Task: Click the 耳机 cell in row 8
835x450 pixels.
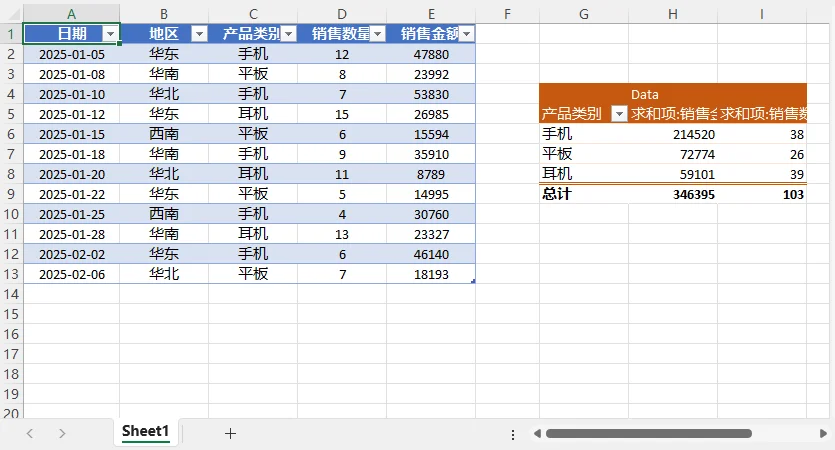Action: [253, 174]
